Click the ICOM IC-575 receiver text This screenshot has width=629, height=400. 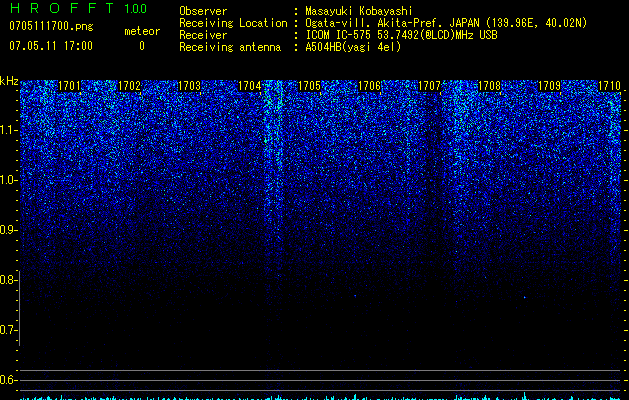click(x=402, y=35)
